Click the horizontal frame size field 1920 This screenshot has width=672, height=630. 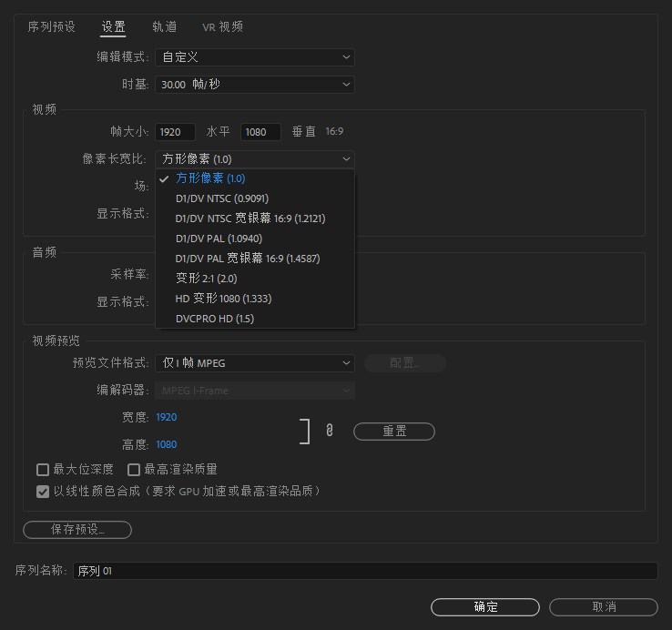click(x=175, y=132)
